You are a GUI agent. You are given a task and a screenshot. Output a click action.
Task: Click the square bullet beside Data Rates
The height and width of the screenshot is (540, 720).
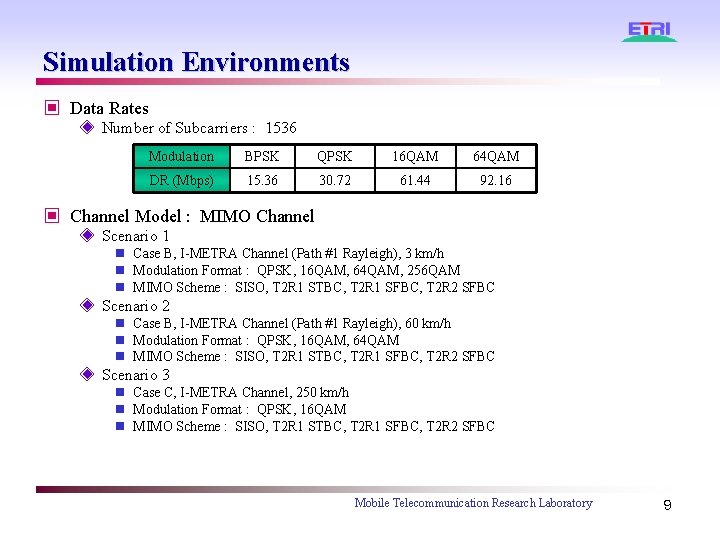tap(52, 108)
